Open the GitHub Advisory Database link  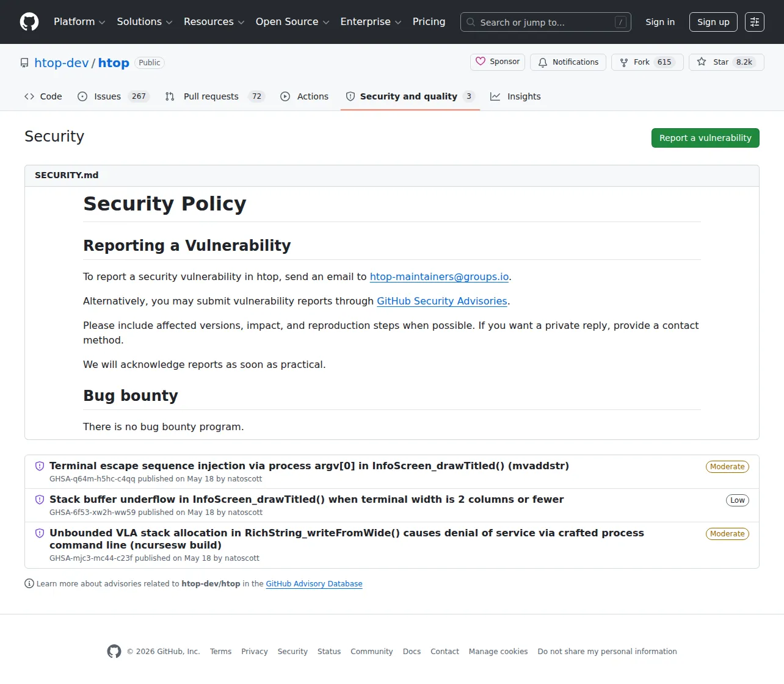point(314,584)
